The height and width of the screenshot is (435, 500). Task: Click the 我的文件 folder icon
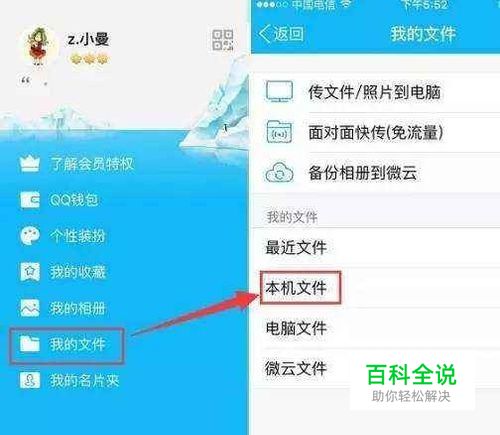[30, 344]
